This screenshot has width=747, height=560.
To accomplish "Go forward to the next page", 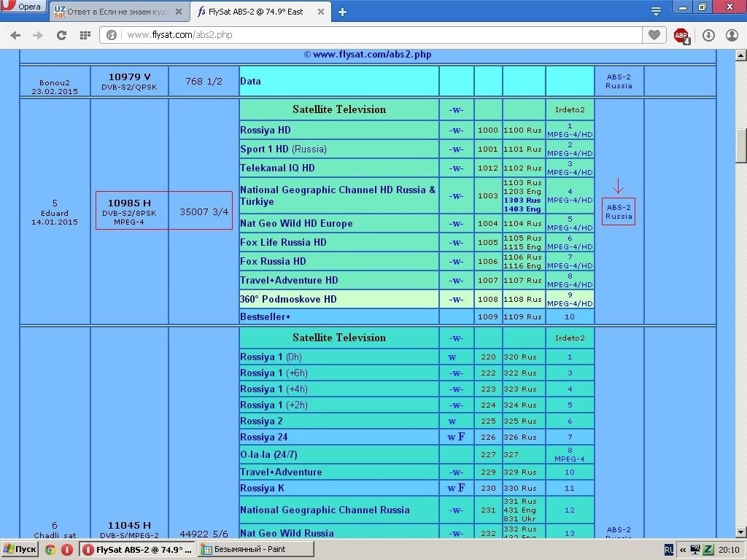I will 38,35.
